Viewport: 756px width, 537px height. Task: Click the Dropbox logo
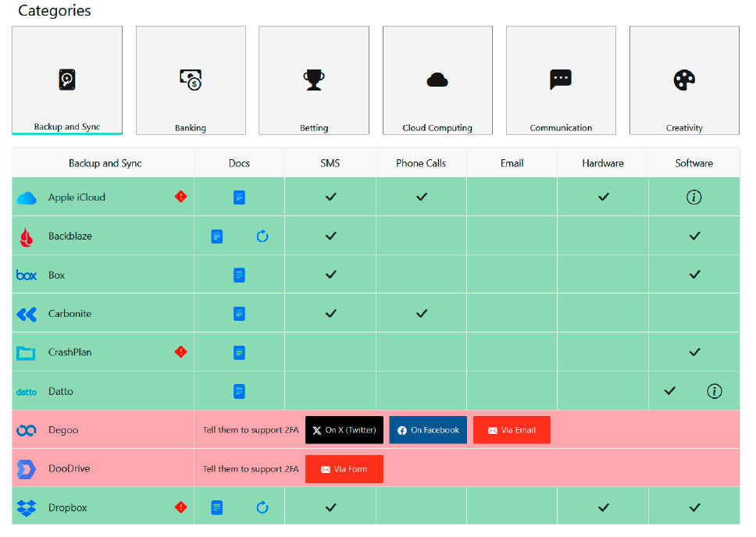click(27, 508)
